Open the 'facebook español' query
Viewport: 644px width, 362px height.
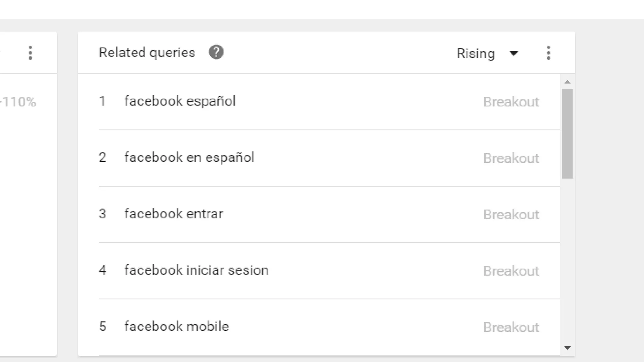tap(180, 101)
